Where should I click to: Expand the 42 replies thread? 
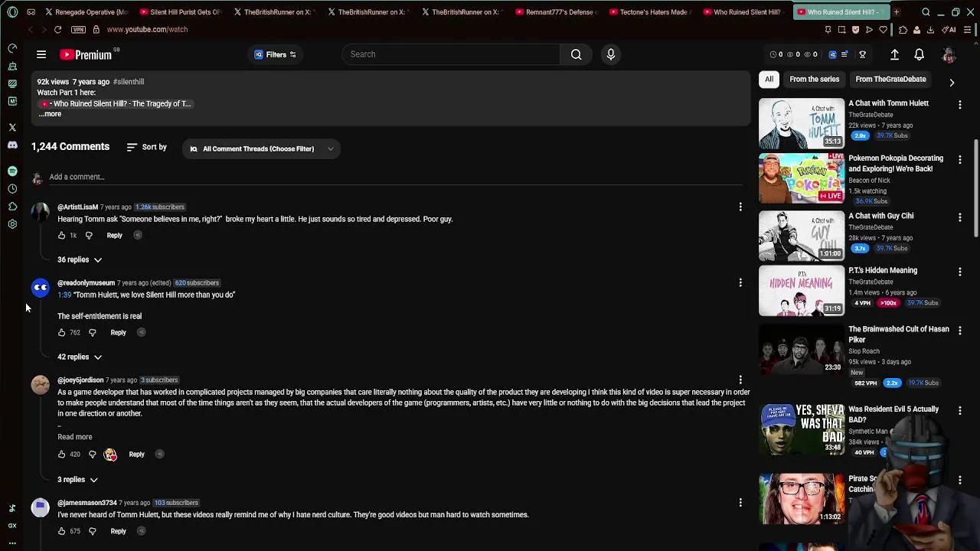click(80, 357)
